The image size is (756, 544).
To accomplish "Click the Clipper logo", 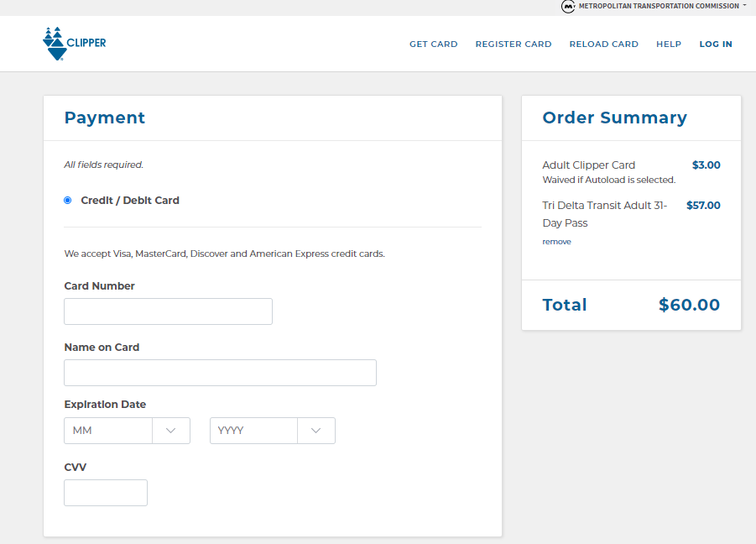I will point(74,44).
